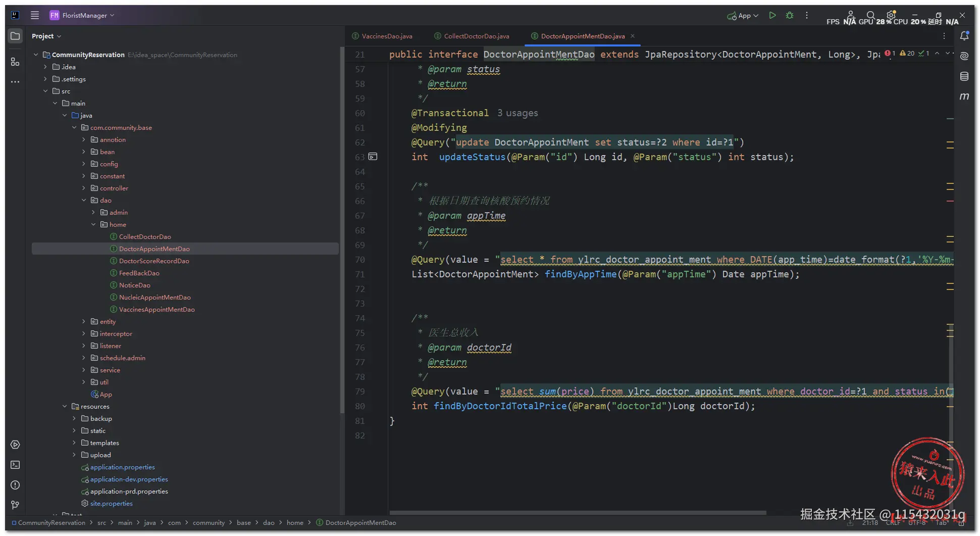Click findByAppTime method name
Viewport: 980px width, 536px height.
(x=581, y=274)
